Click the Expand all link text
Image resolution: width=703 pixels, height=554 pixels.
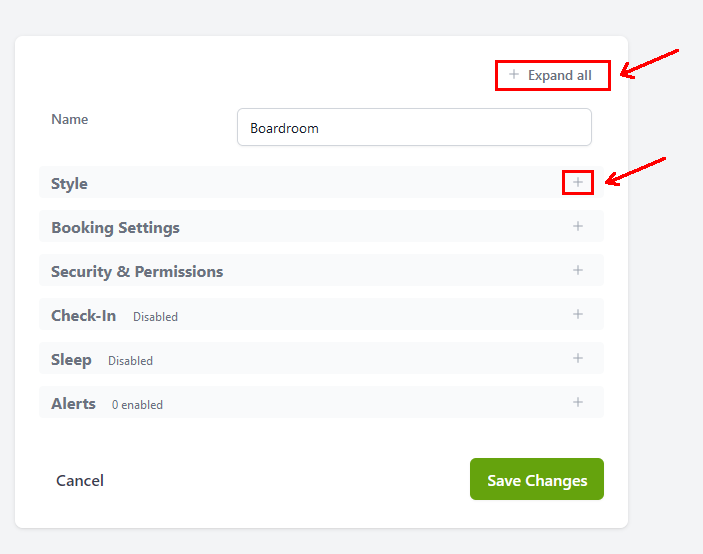coord(560,75)
